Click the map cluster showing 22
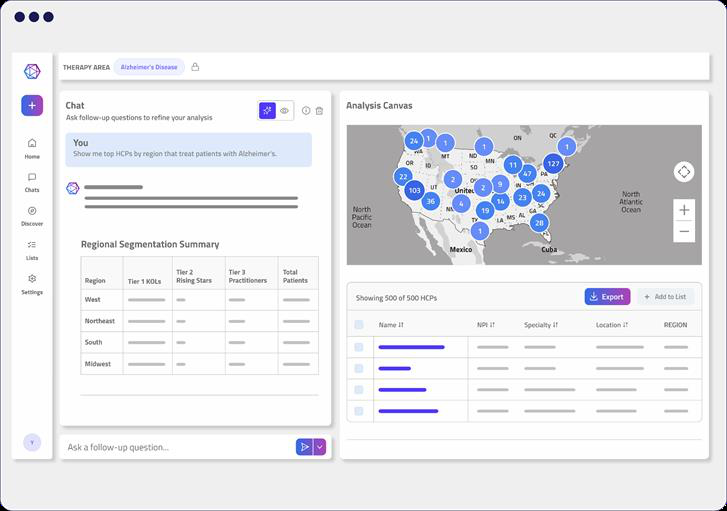This screenshot has height=511, width=727. click(x=403, y=177)
